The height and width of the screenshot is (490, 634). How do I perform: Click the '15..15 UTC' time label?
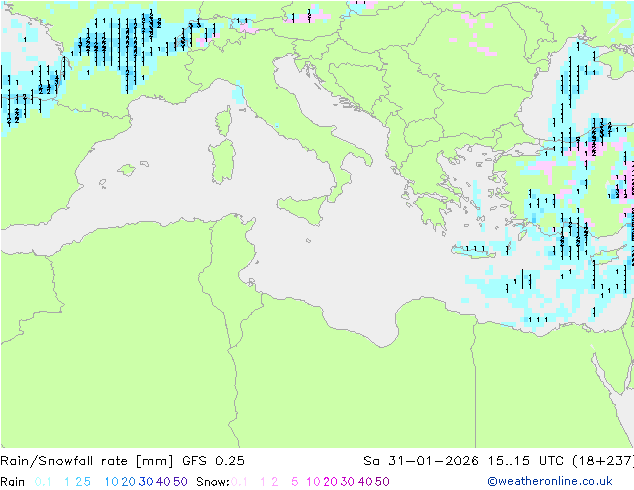tap(525, 461)
